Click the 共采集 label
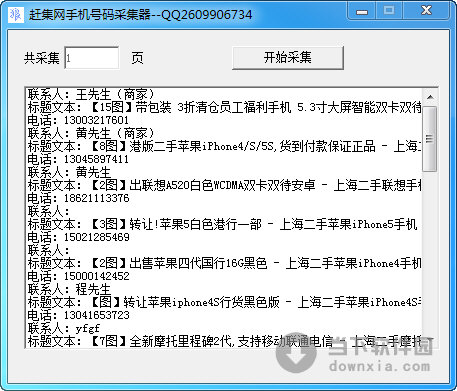 pyautogui.click(x=42, y=58)
